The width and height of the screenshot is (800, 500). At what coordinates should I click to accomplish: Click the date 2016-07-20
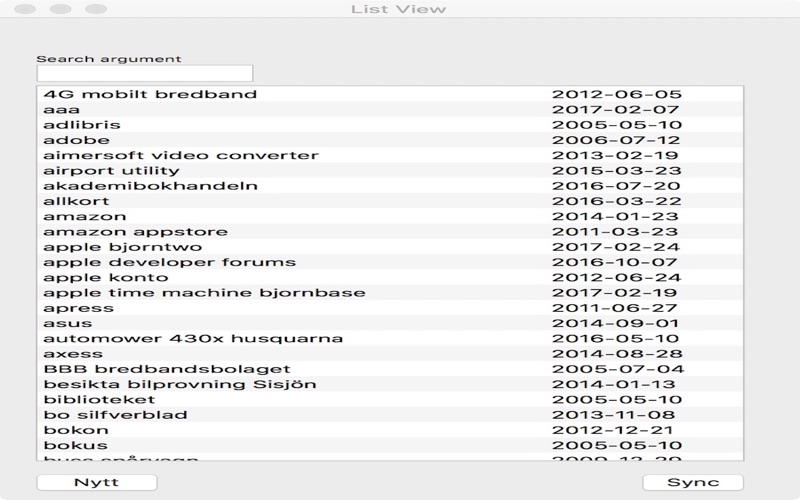click(616, 186)
